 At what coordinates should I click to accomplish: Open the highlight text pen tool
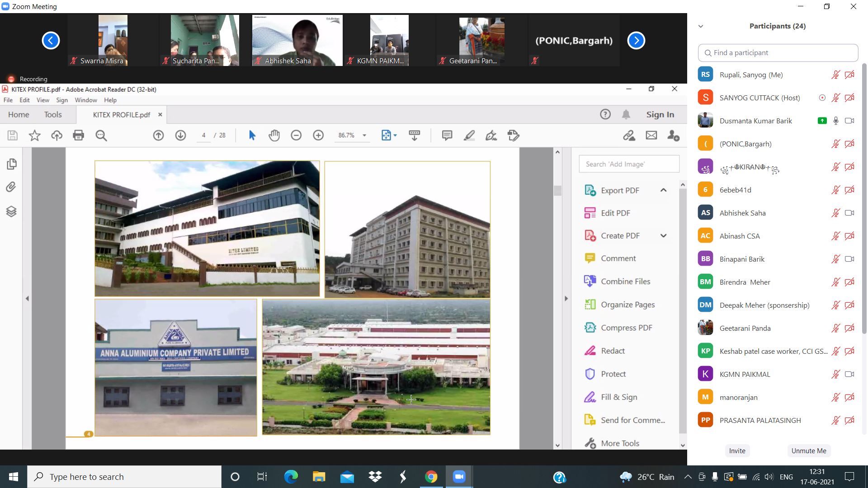tap(469, 135)
